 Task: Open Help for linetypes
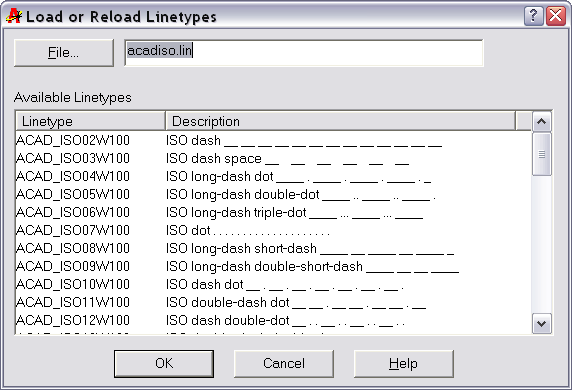404,364
